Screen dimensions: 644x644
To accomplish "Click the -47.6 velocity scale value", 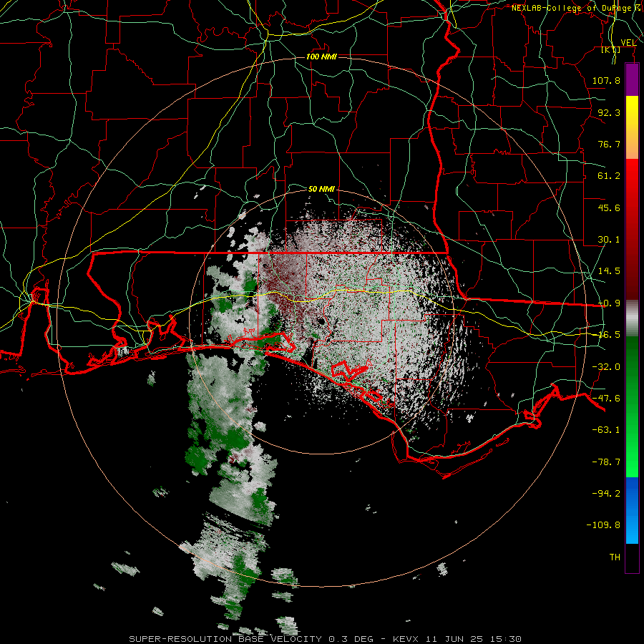I will pos(606,399).
